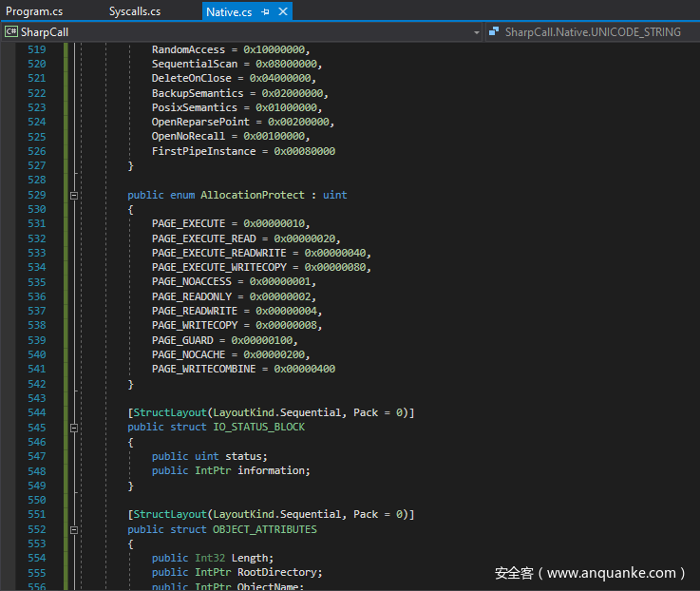Select the active Native.cs tab label

231,11
